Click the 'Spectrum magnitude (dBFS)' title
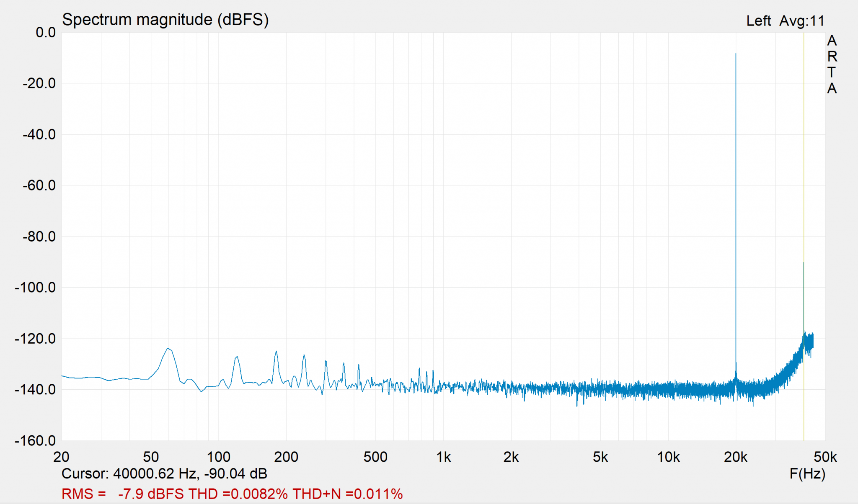 [x=165, y=20]
